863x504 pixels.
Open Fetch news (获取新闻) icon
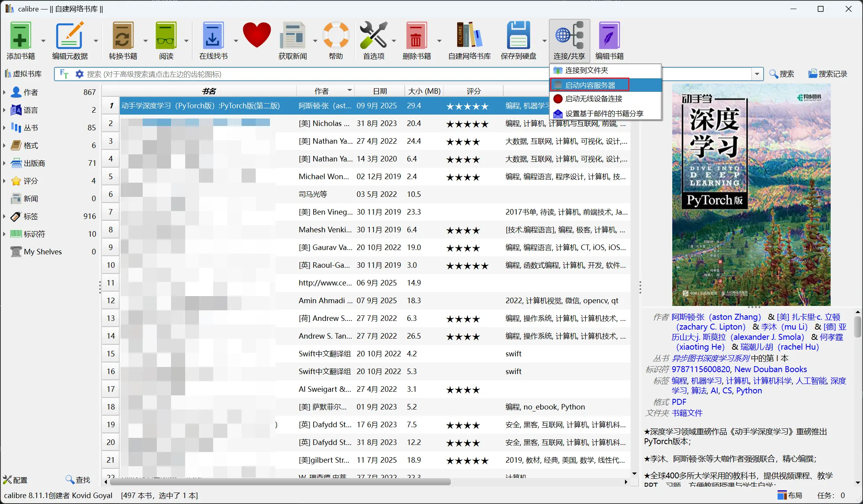click(x=292, y=41)
